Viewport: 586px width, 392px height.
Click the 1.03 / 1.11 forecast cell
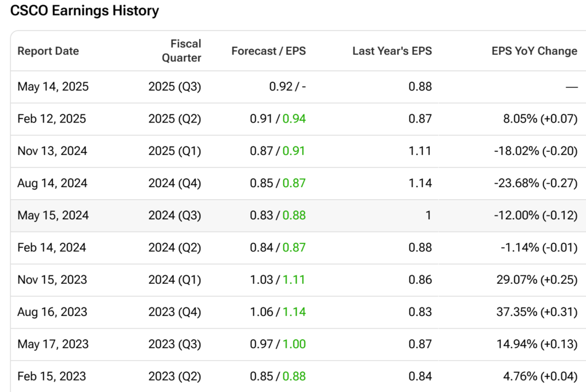[278, 279]
